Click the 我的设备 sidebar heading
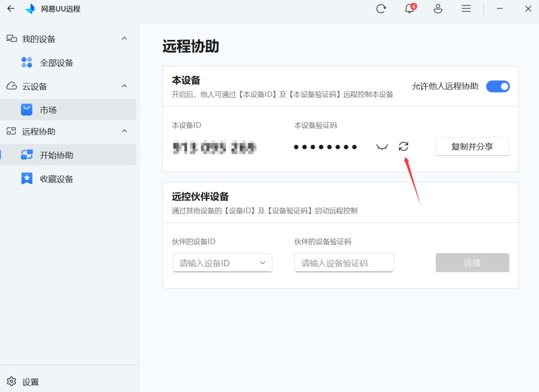 click(38, 39)
